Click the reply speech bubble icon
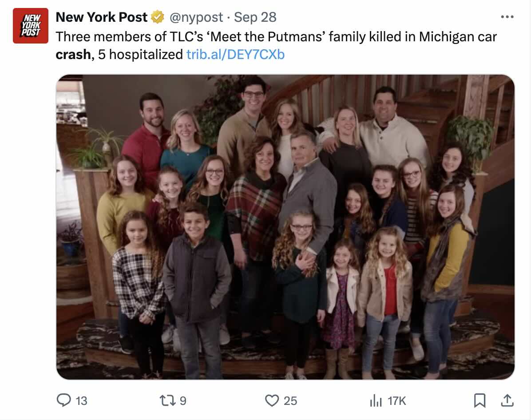This screenshot has width=531, height=420. (x=64, y=400)
